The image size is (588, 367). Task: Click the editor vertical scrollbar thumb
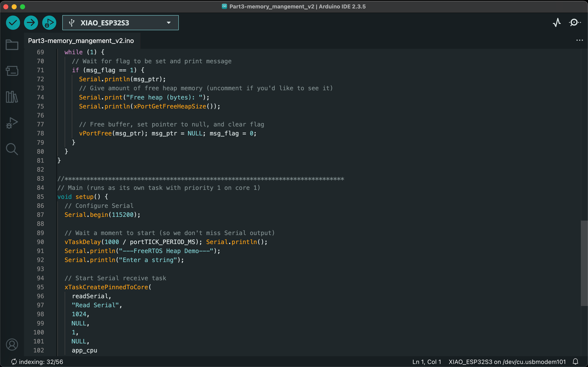pos(584,263)
